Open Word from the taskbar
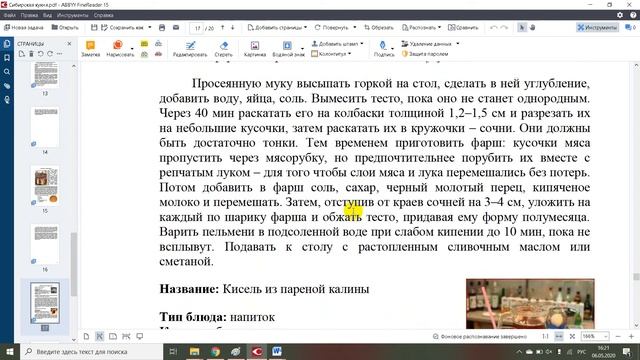The width and height of the screenshot is (640, 360). pos(277,351)
